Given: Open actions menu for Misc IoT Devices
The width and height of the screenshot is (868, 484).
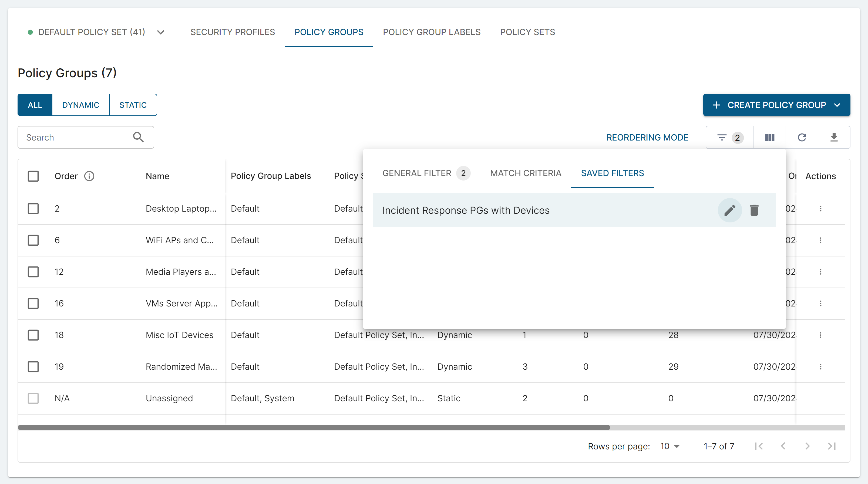Looking at the screenshot, I should [820, 335].
